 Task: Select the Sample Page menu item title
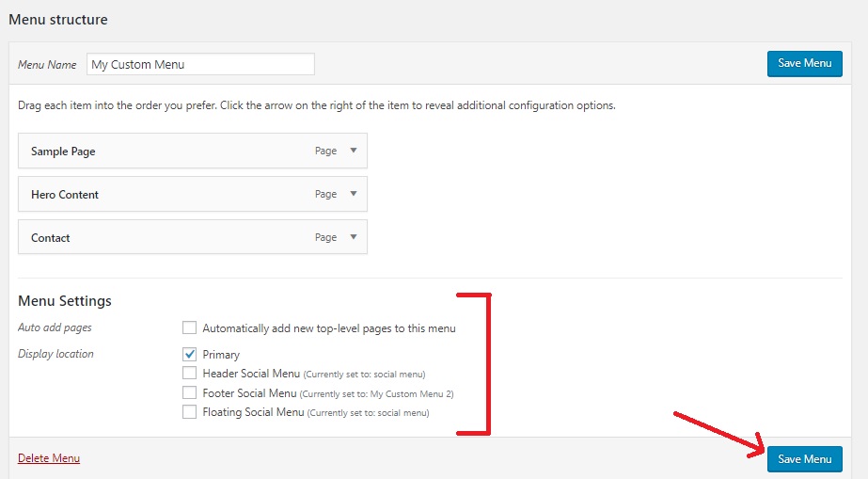tap(63, 152)
